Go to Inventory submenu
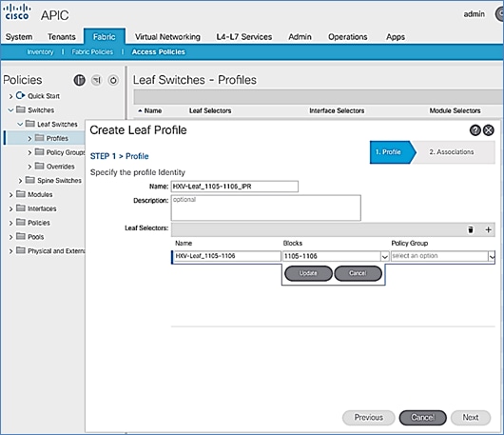 click(x=40, y=51)
